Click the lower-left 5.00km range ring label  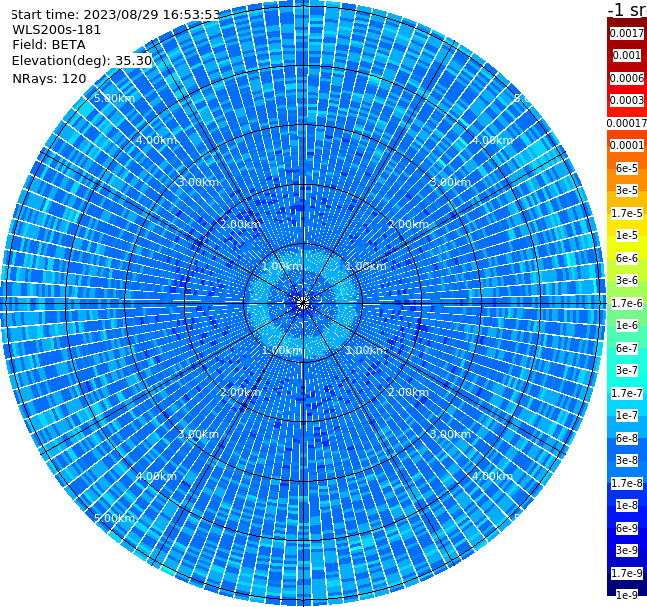point(114,518)
